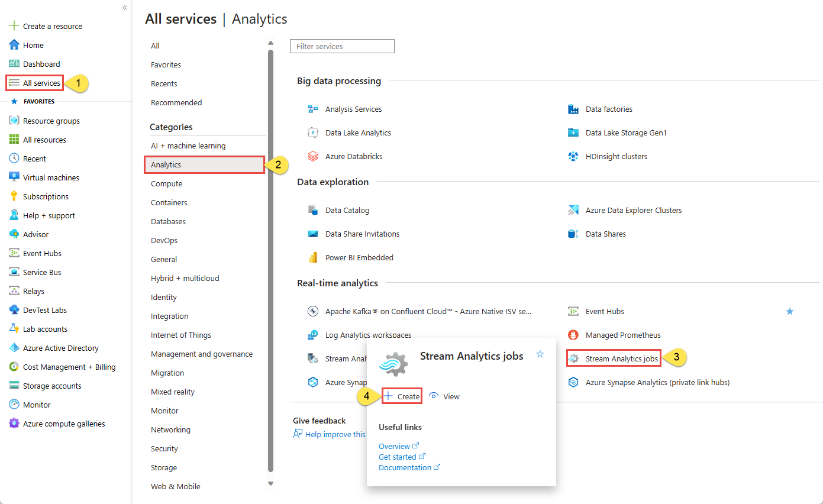
Task: Click into the Filter services input field
Action: 342,46
